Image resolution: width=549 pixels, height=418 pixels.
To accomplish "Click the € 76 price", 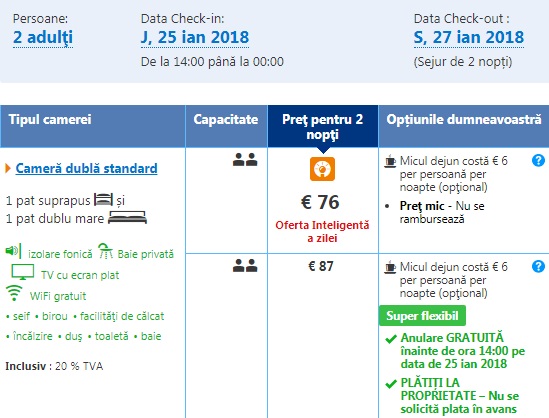I will (320, 202).
